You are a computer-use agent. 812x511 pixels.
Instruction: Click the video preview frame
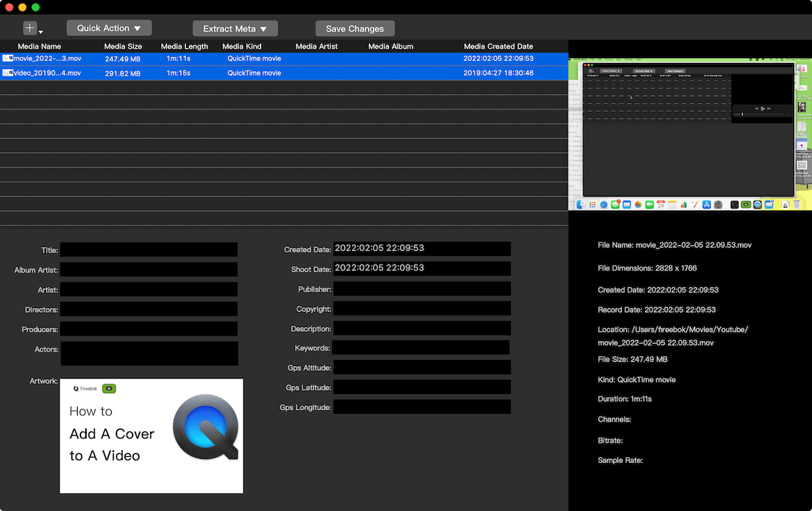pyautogui.click(x=690, y=134)
